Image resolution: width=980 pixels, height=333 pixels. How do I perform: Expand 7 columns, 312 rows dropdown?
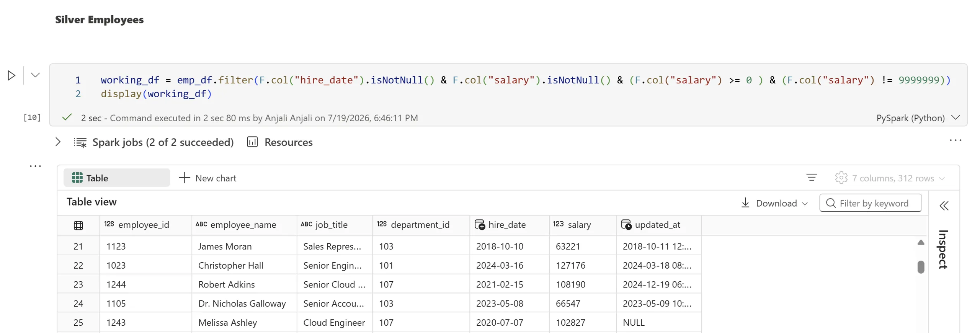[898, 178]
